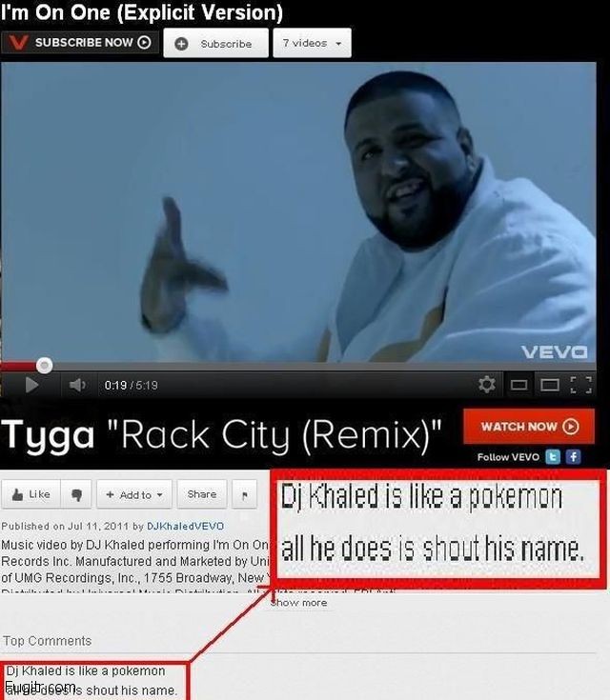Open the video settings gear
610x700 pixels.
[487, 385]
